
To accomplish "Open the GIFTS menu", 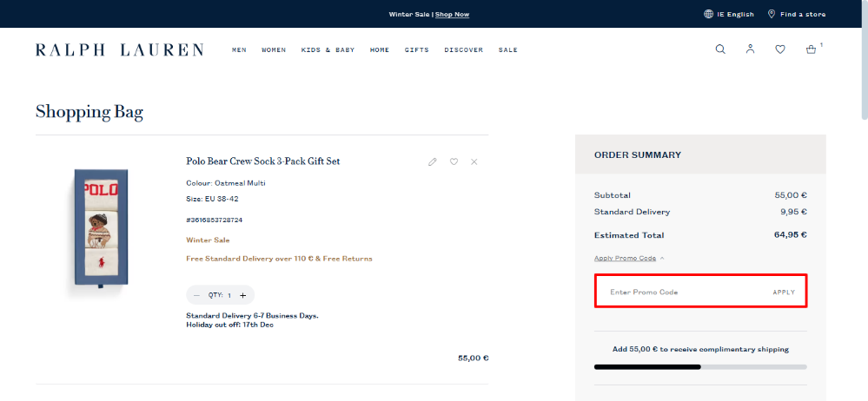I will pos(417,49).
